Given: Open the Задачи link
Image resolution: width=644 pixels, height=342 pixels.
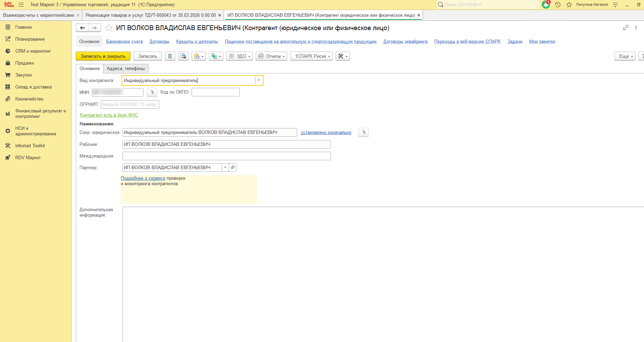Looking at the screenshot, I should click(x=515, y=42).
